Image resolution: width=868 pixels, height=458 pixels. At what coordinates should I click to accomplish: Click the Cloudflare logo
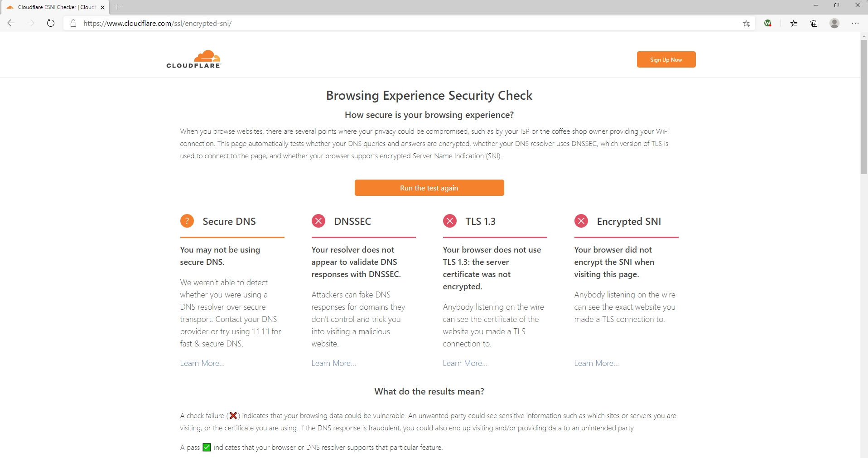click(x=194, y=59)
